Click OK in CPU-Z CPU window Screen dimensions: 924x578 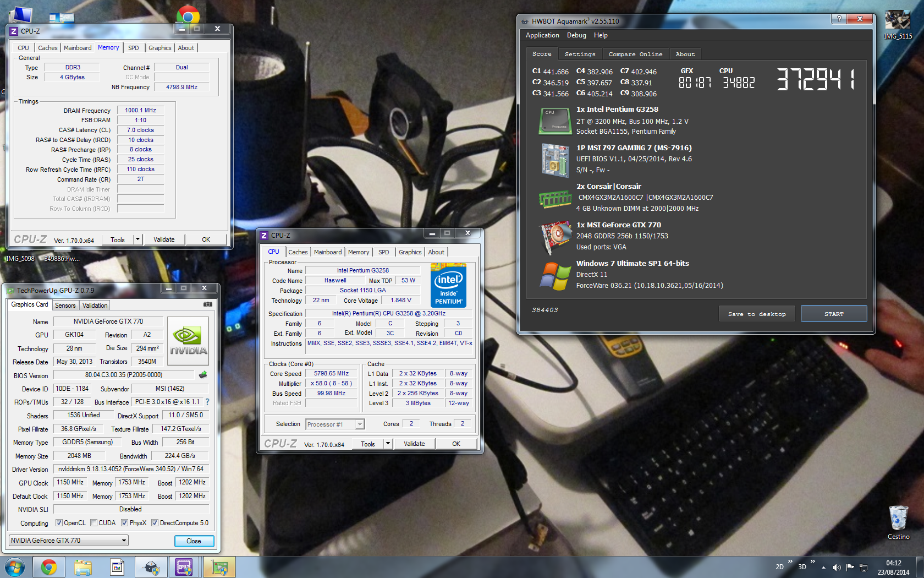click(457, 444)
